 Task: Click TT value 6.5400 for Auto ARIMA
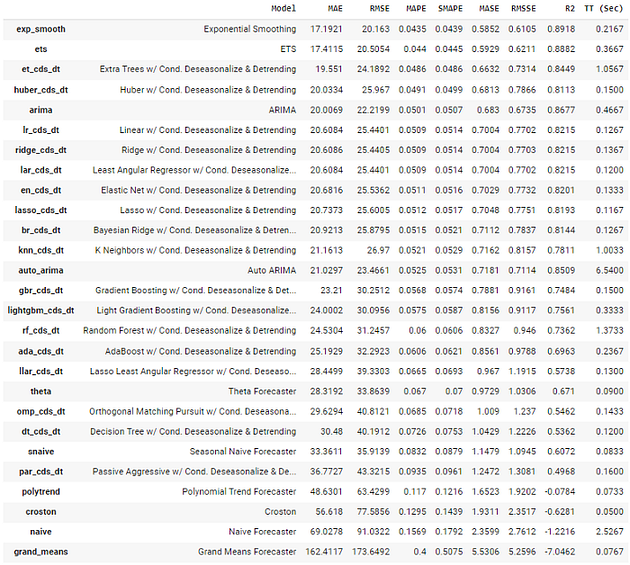point(609,270)
